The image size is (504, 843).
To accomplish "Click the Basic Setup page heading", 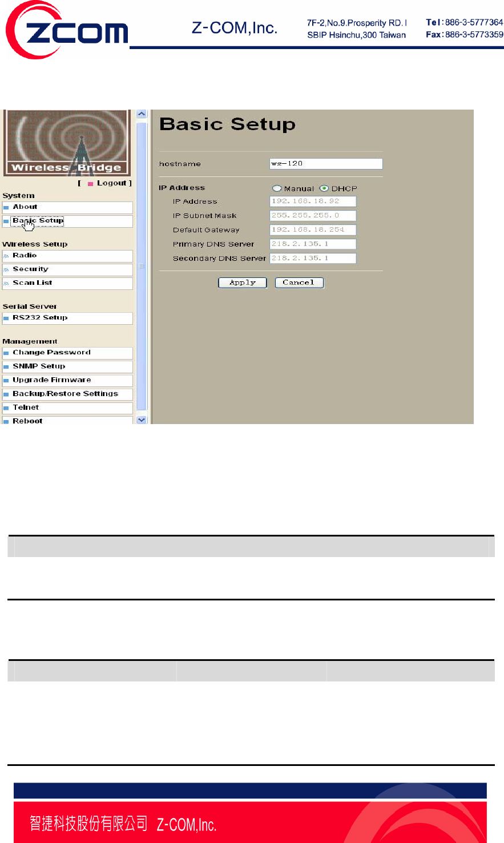I will click(227, 124).
